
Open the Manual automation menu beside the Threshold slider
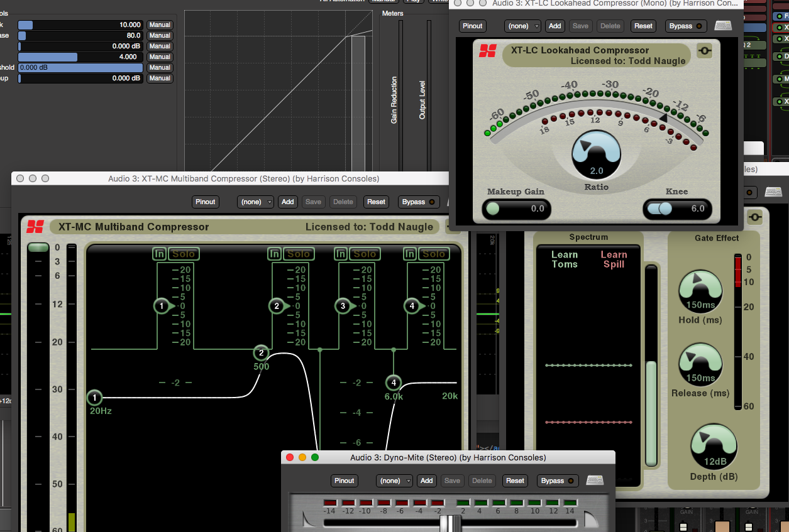[x=160, y=67]
